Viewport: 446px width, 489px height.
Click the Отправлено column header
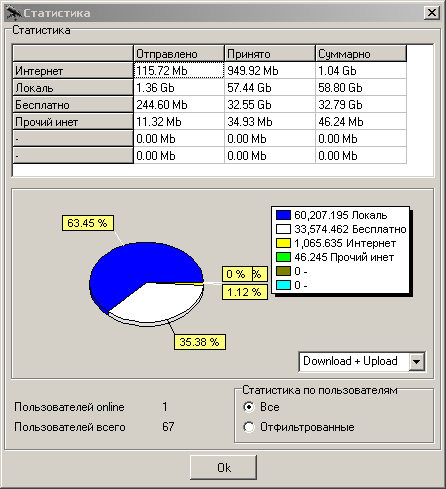179,53
